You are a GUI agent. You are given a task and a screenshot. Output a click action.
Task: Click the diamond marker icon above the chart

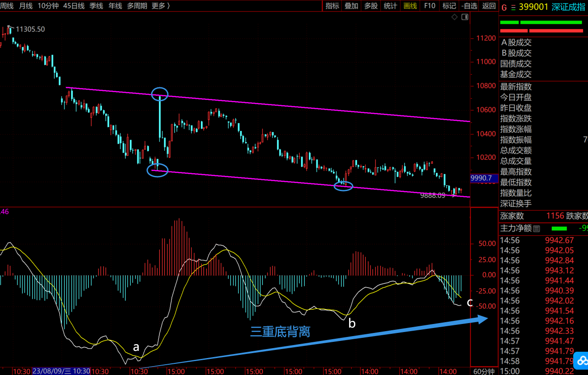[455, 17]
